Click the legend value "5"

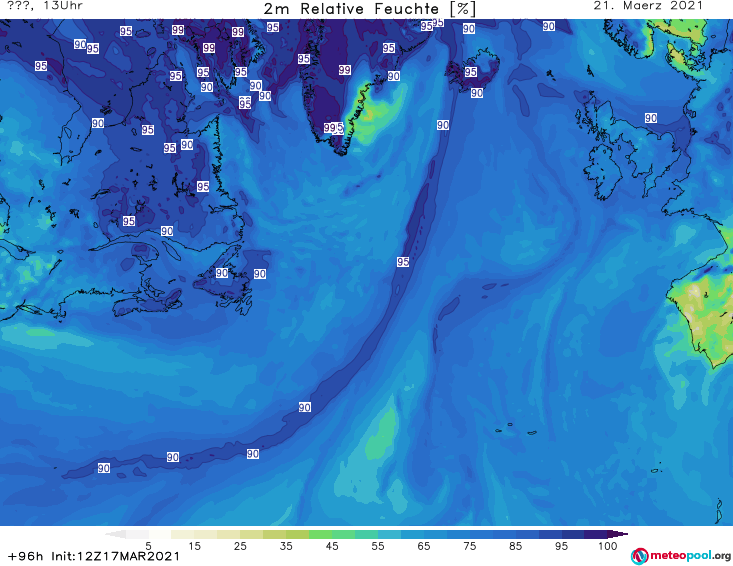click(148, 546)
